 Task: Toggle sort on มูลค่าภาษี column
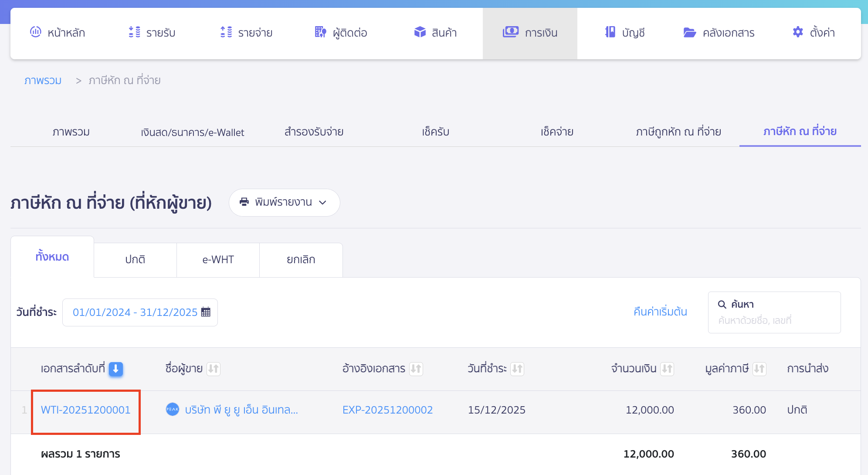[759, 369]
